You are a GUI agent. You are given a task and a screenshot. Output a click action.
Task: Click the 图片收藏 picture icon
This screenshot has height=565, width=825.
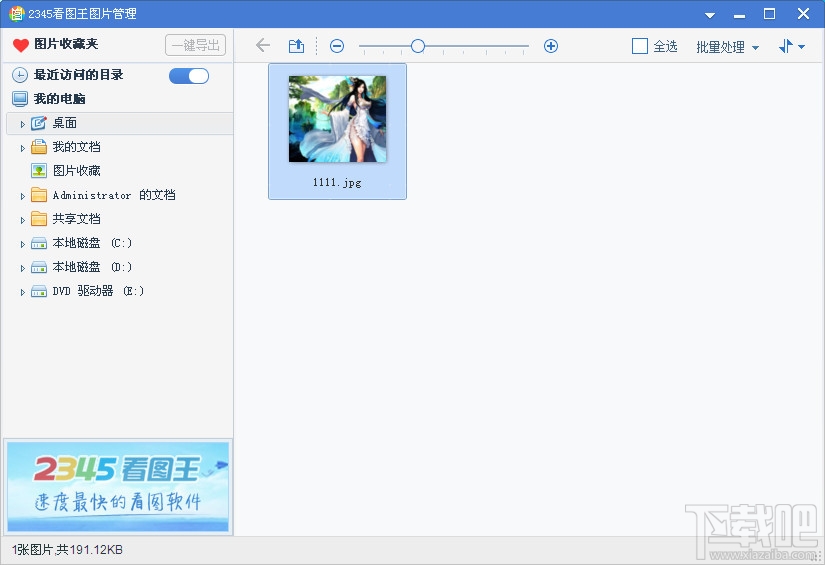[x=39, y=170]
